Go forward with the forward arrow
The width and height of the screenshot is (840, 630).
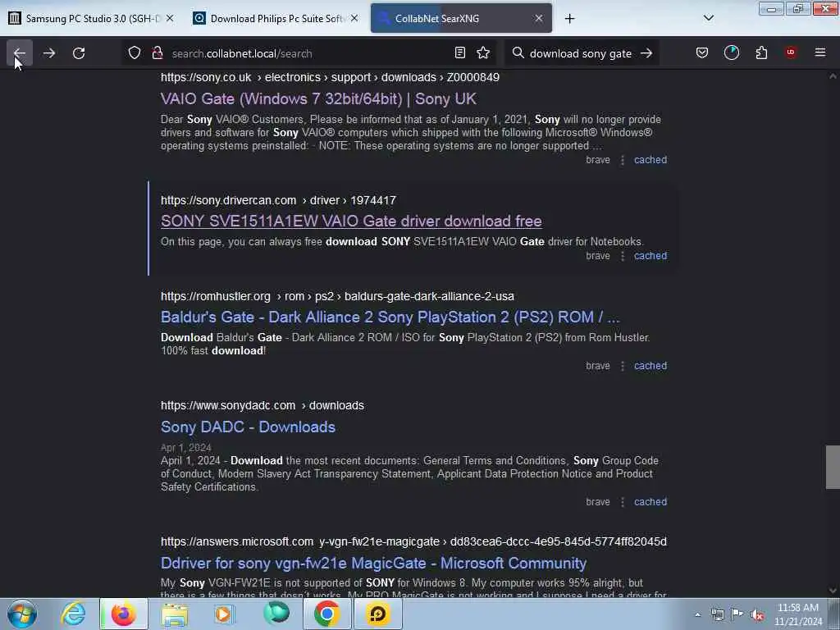coord(49,53)
